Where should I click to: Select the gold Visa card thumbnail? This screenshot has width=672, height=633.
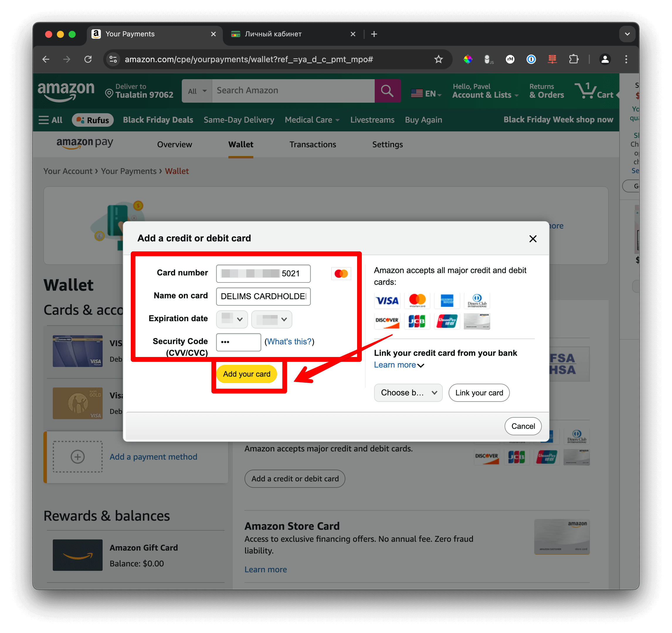point(78,404)
